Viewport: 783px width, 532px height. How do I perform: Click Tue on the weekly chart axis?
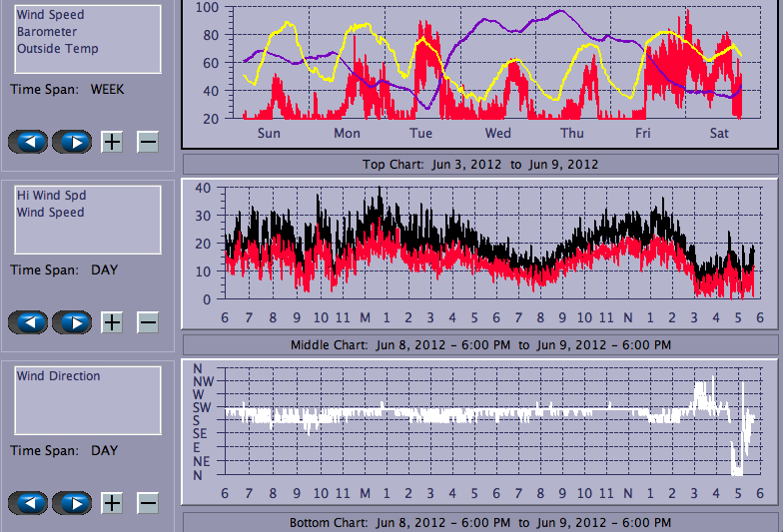click(421, 133)
